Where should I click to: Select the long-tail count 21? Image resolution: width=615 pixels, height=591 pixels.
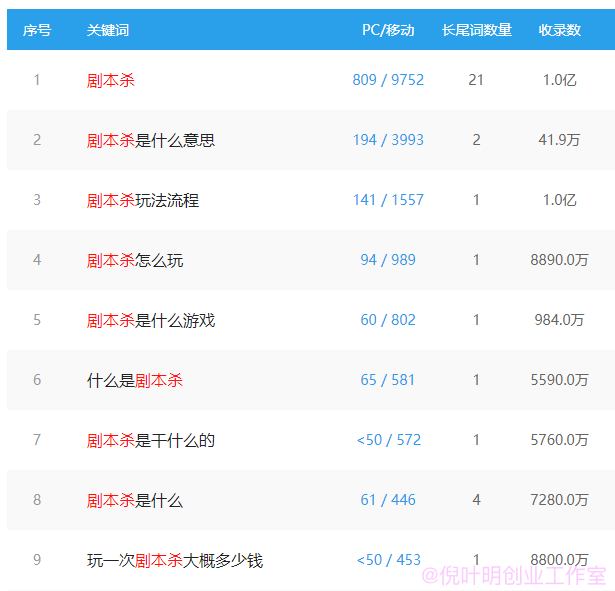476,80
